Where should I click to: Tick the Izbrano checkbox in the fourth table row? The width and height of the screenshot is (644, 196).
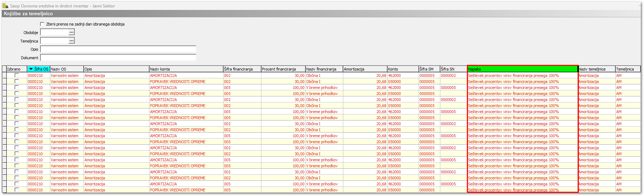tap(17, 93)
